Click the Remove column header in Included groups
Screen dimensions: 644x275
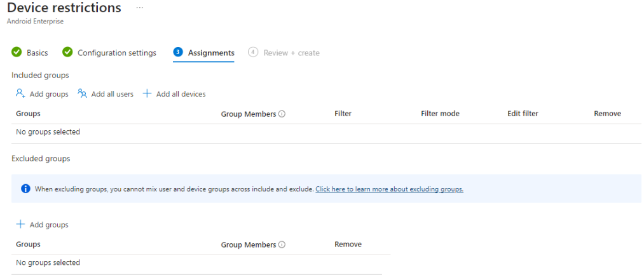607,114
